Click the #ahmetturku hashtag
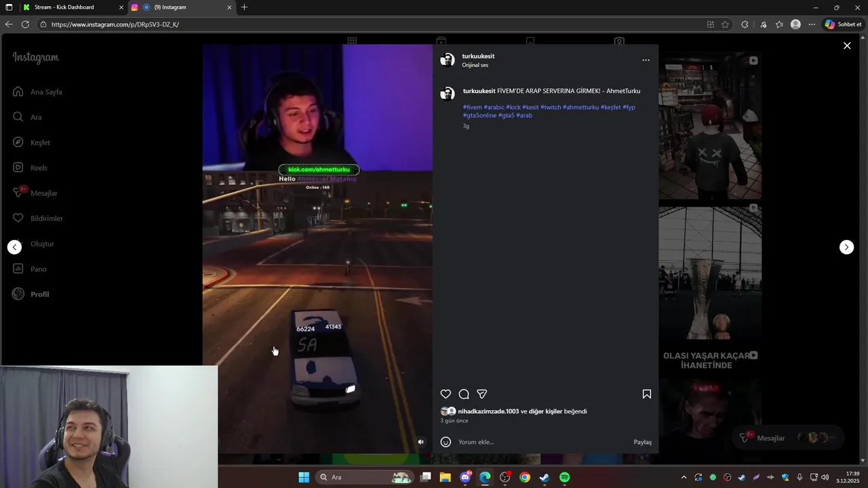868x488 pixels. [580, 107]
